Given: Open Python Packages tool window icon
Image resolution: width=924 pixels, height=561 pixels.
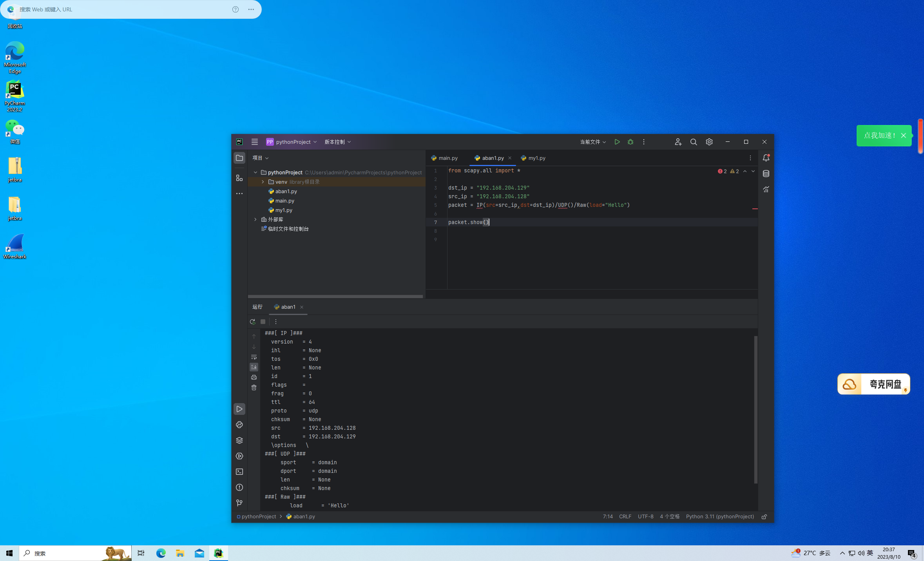Looking at the screenshot, I should (239, 440).
